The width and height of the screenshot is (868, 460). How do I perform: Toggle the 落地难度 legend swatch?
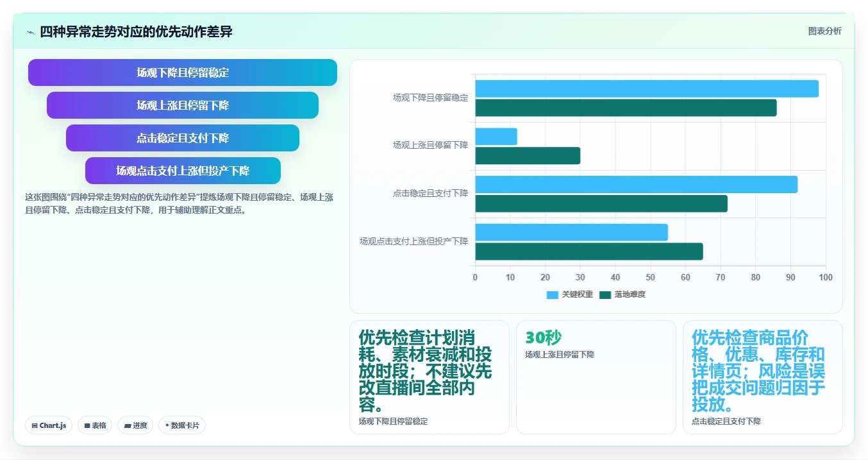605,294
